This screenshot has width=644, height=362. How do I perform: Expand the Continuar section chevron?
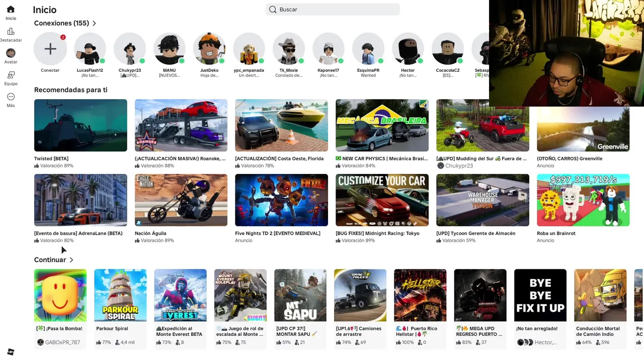click(71, 260)
